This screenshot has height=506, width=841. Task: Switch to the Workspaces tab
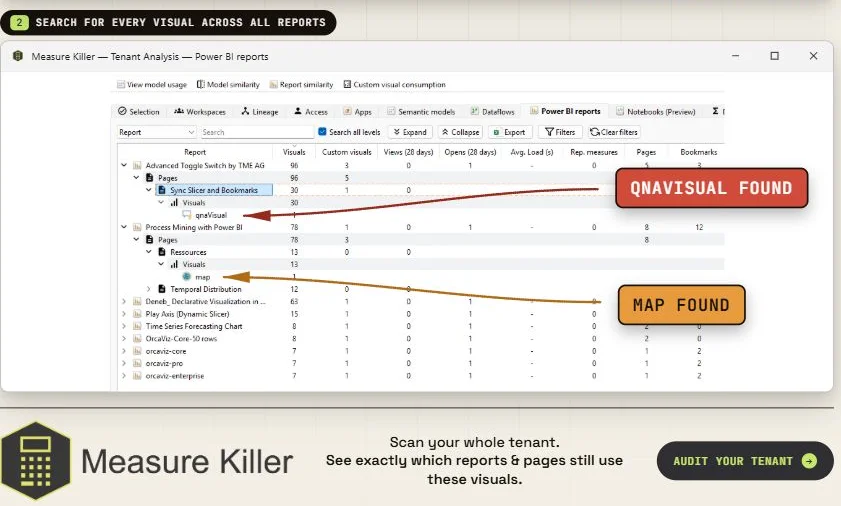click(x=200, y=112)
